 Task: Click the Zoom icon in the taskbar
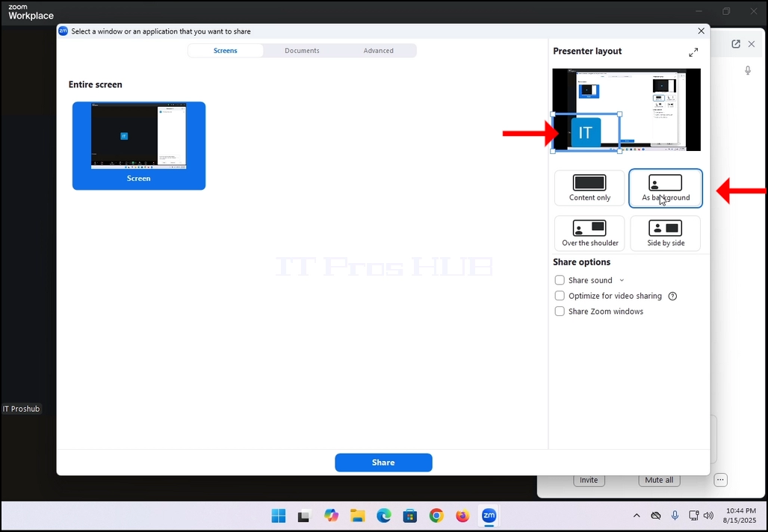489,516
